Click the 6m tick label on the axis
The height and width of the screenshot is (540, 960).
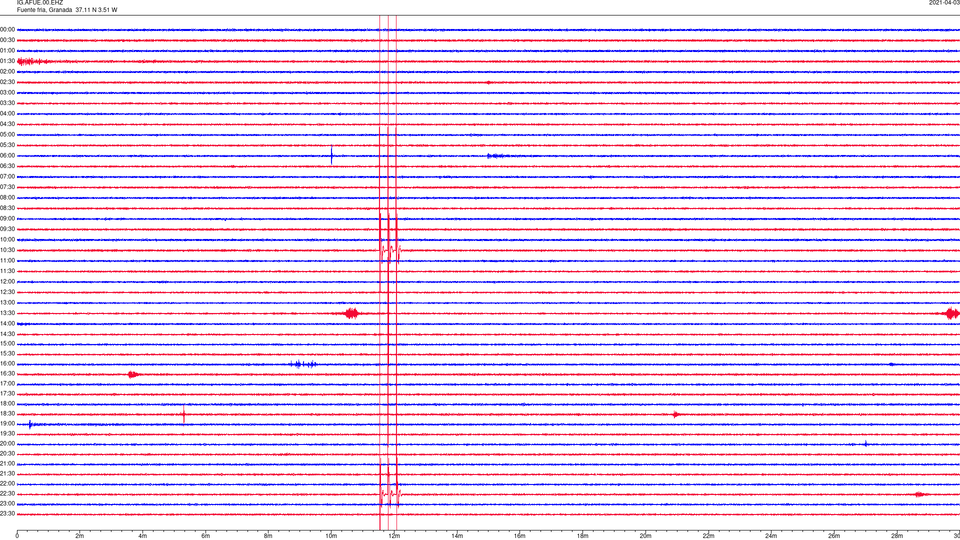[x=206, y=536]
